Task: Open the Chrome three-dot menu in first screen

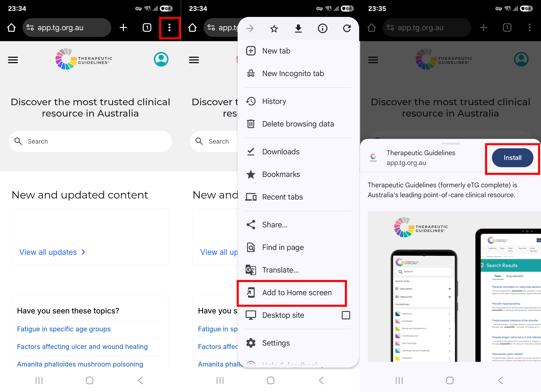Action: point(169,28)
